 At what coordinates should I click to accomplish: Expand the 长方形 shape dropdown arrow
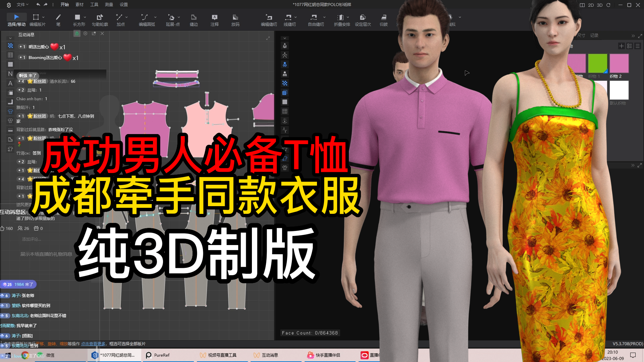(85, 17)
